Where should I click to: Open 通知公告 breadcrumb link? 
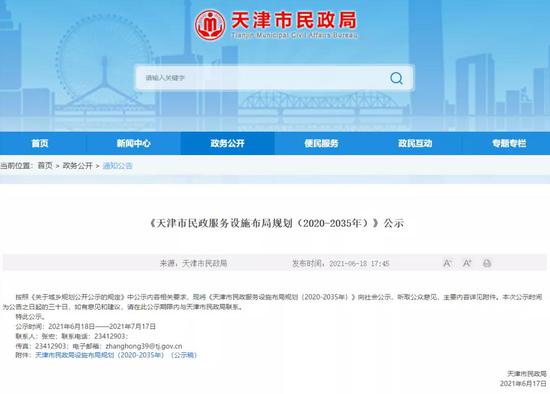click(x=118, y=166)
